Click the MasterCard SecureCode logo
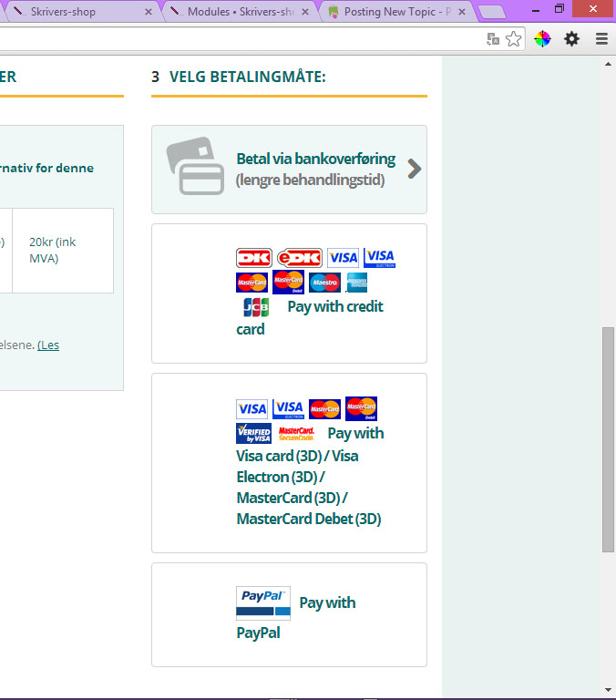 click(x=296, y=434)
